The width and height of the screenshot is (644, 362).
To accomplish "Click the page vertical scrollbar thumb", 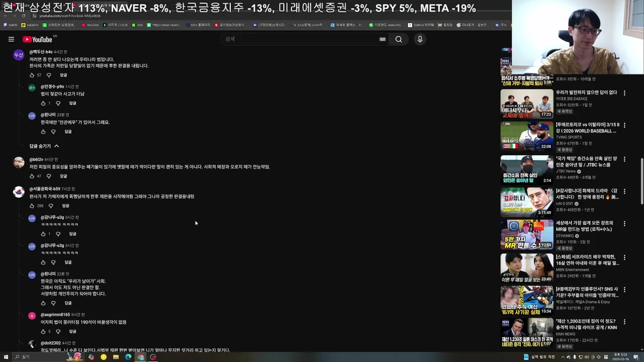I will click(x=641, y=181).
